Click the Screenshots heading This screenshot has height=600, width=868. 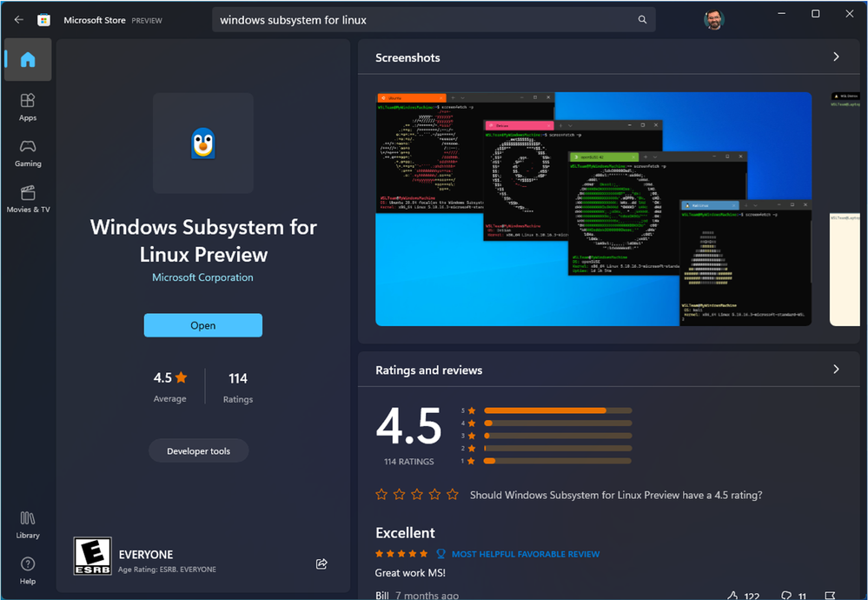pos(407,57)
